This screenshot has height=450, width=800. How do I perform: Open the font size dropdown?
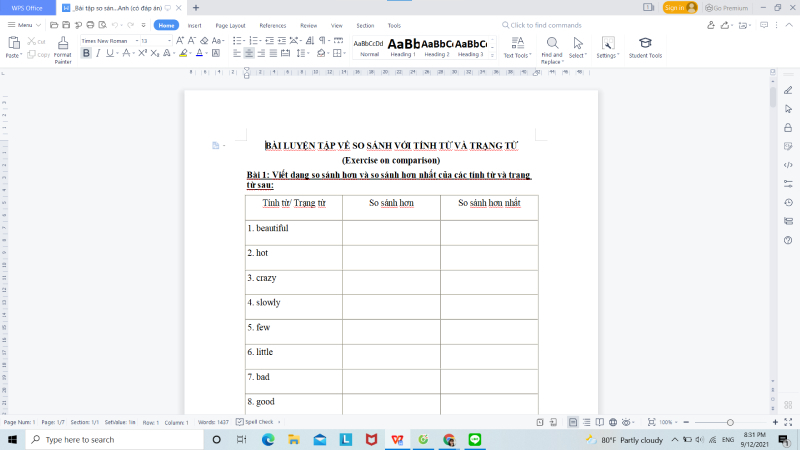click(x=169, y=41)
